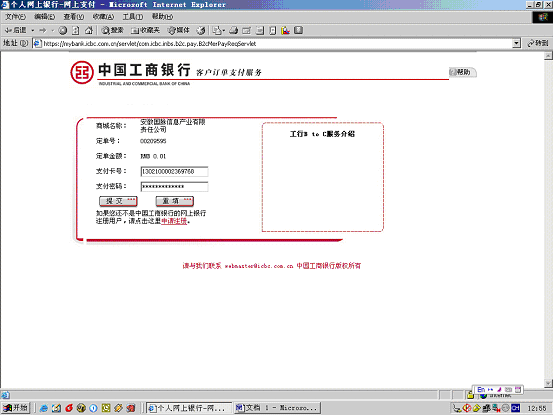Switch to the 文档 1 - Microsoft Word taskbar window
Viewport: 553px width, 415px height.
click(x=277, y=408)
